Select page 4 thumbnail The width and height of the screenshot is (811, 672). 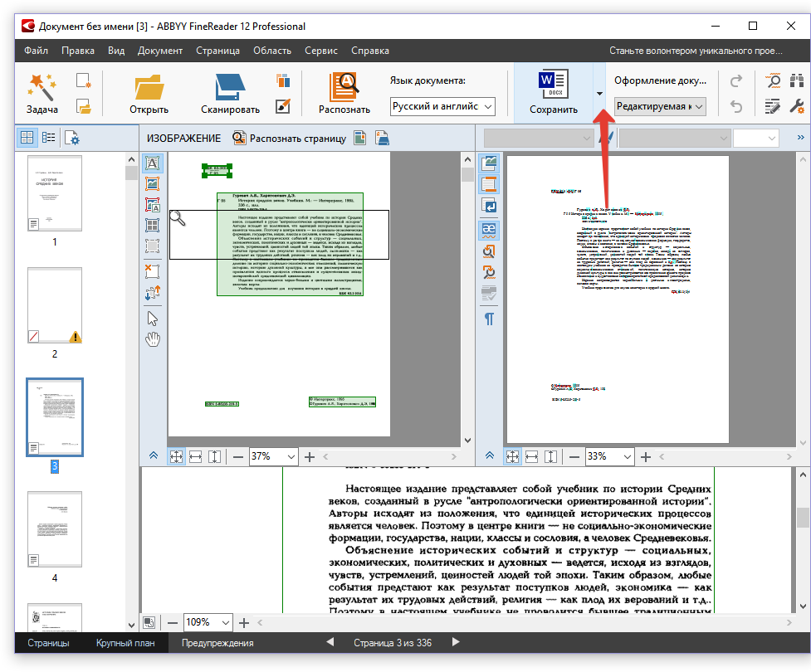[x=55, y=531]
